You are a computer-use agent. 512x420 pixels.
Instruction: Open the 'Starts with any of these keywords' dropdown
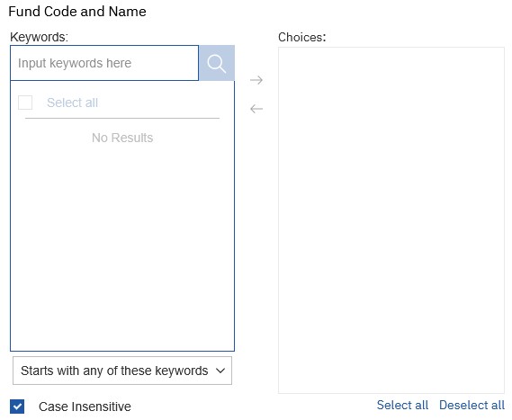[122, 371]
